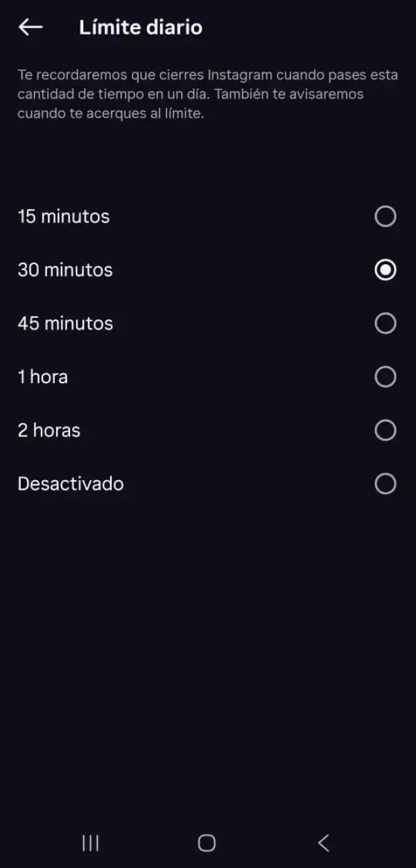Tap the "30 minutos" option label
The image size is (416, 868).
tap(65, 270)
